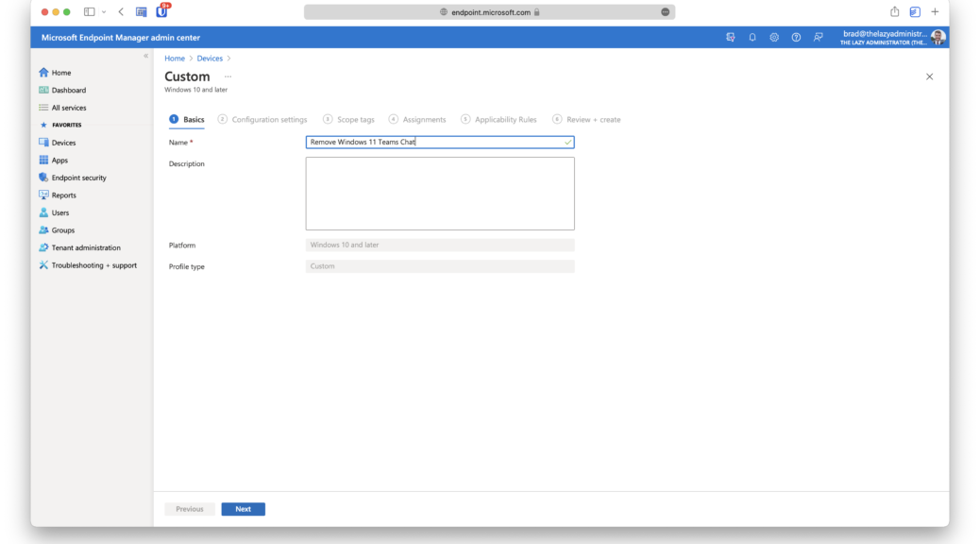Click the Devices sidebar icon
980x544 pixels.
point(43,143)
